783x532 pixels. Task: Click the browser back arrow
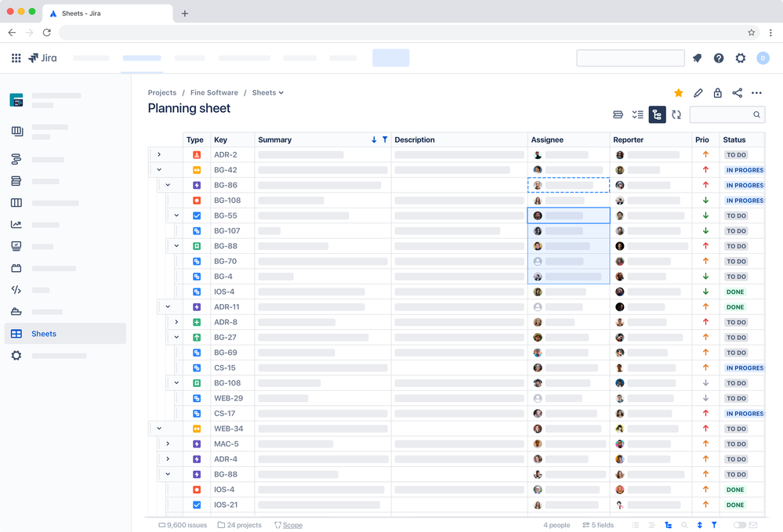pos(12,32)
